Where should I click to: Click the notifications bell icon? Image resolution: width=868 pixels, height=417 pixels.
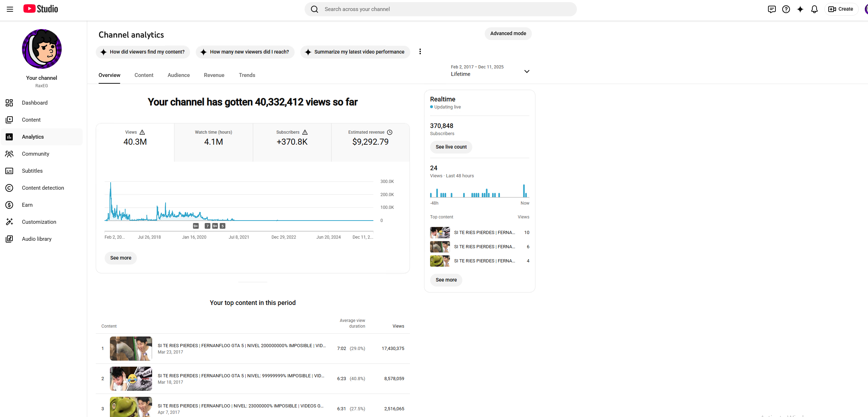[x=814, y=9]
